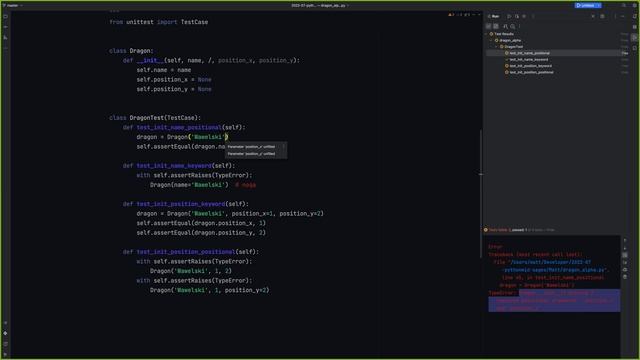Toggle Show Ignored tests filter
640x360 pixels.
tap(496, 26)
